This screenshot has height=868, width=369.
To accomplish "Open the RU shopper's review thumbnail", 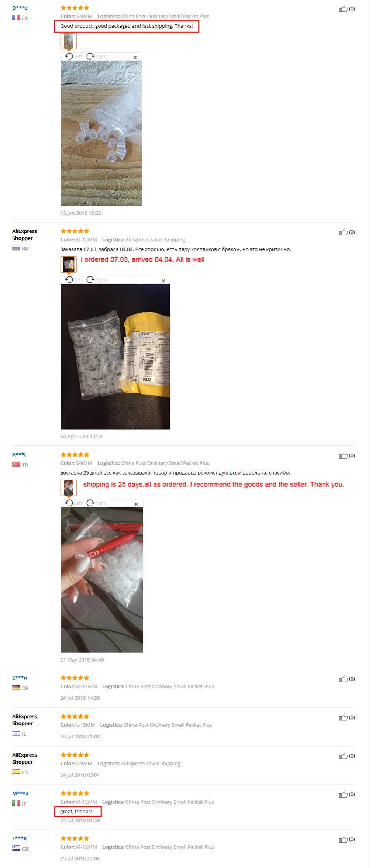I will pos(69,264).
